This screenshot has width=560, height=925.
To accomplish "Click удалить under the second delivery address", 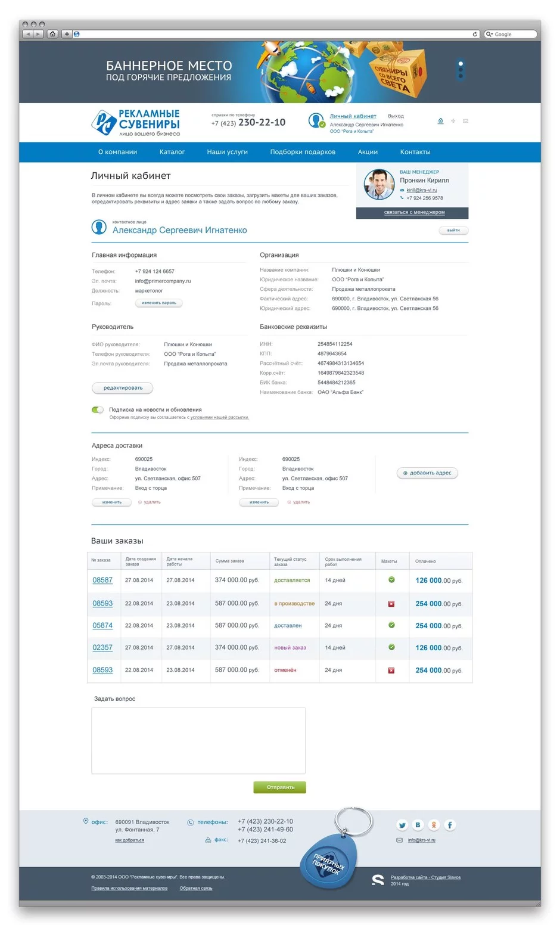I will click(298, 502).
